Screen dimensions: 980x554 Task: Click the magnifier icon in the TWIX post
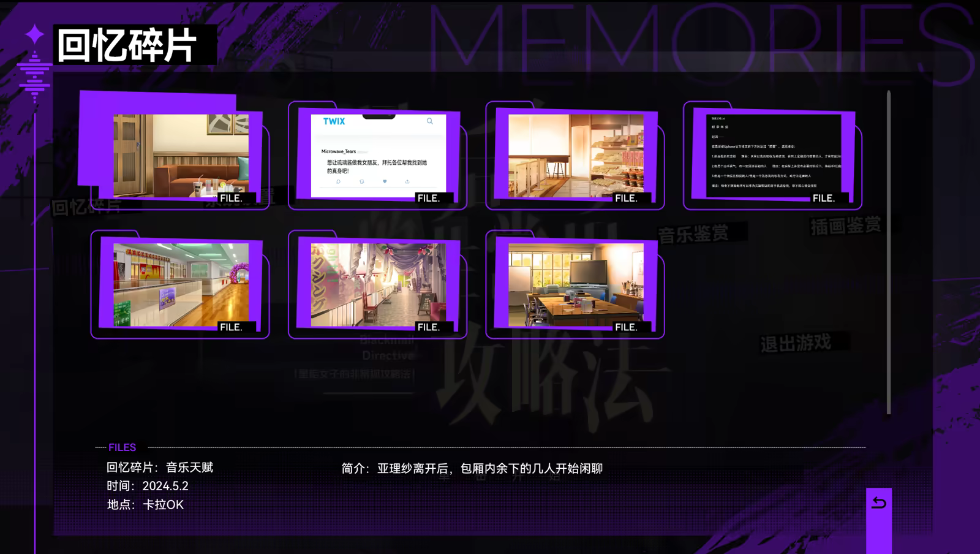[430, 121]
